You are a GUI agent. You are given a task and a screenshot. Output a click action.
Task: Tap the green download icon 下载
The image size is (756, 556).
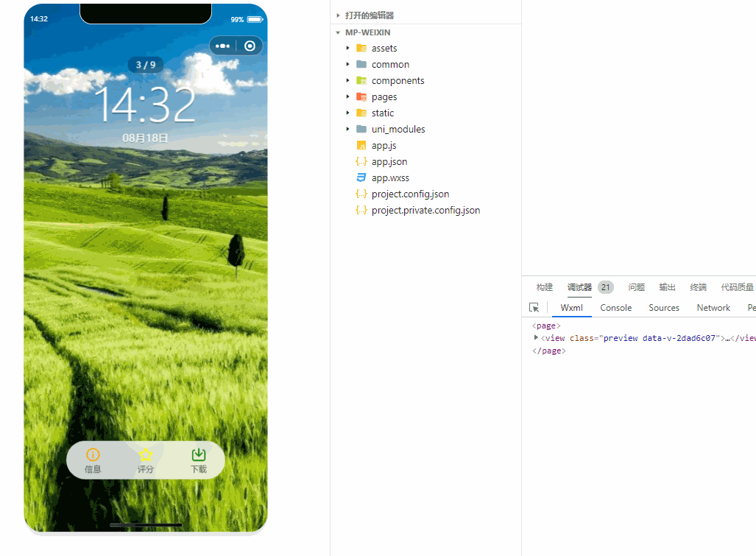pyautogui.click(x=199, y=454)
